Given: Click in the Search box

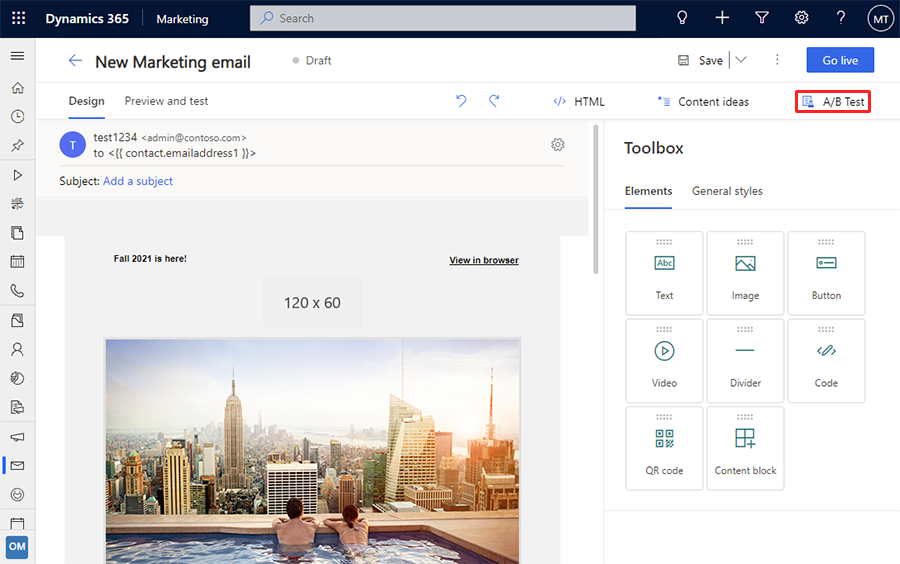Looking at the screenshot, I should click(443, 18).
